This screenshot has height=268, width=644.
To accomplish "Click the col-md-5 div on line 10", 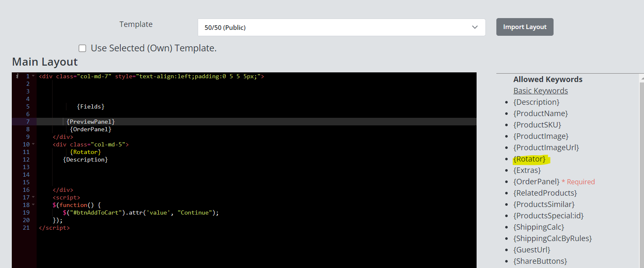I will click(x=90, y=144).
